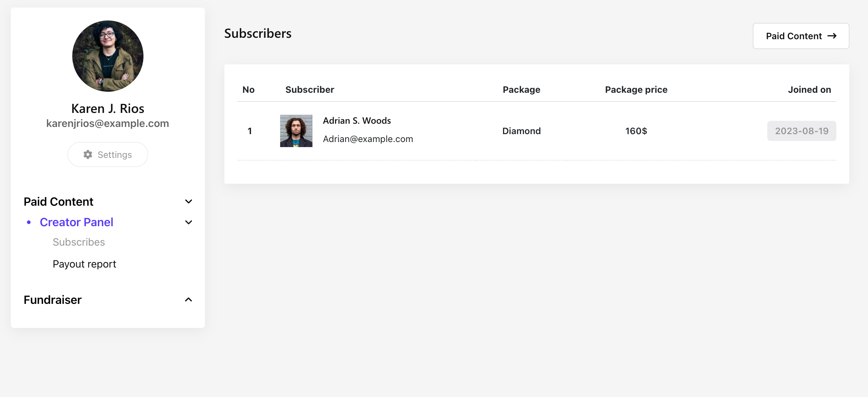Click the Paid Content sidebar heading
This screenshot has height=397, width=868.
[x=59, y=202]
